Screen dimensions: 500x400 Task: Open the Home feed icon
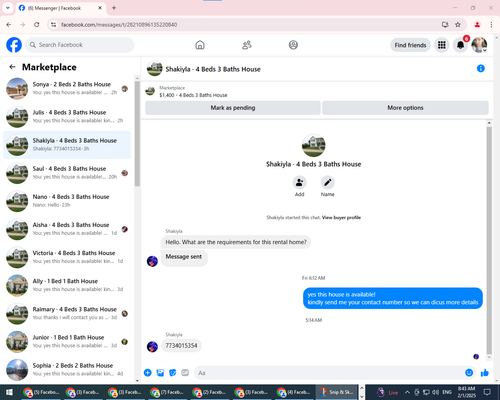click(x=200, y=45)
